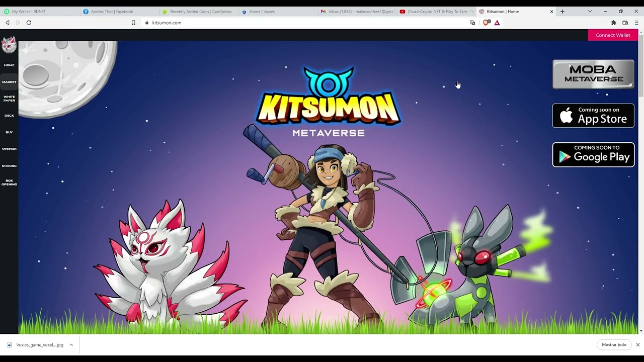Click the Connect Wallet button
The height and width of the screenshot is (362, 644).
(613, 35)
